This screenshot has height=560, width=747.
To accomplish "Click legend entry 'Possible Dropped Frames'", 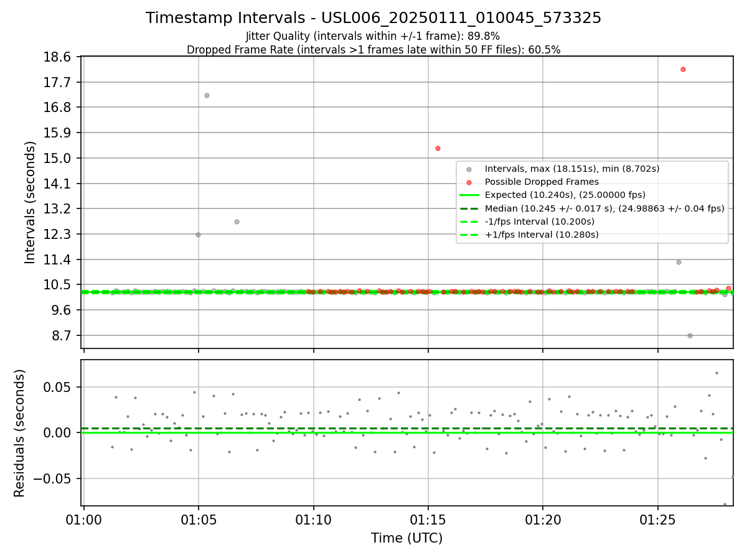I will 542,182.
